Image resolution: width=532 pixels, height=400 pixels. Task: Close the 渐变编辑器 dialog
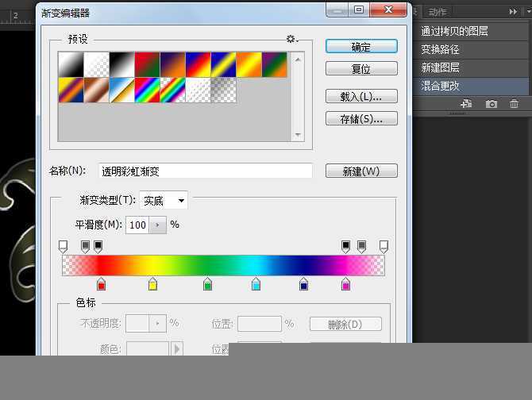click(x=388, y=10)
